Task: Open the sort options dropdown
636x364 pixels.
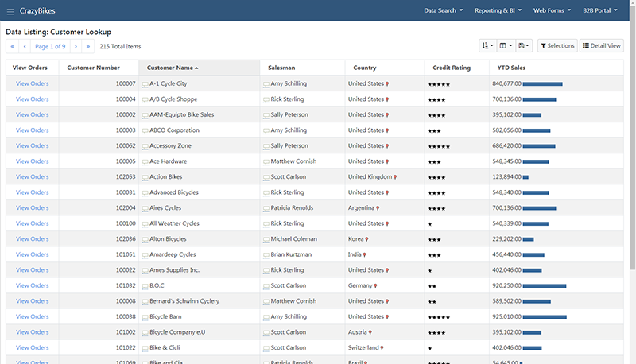Action: pos(487,46)
